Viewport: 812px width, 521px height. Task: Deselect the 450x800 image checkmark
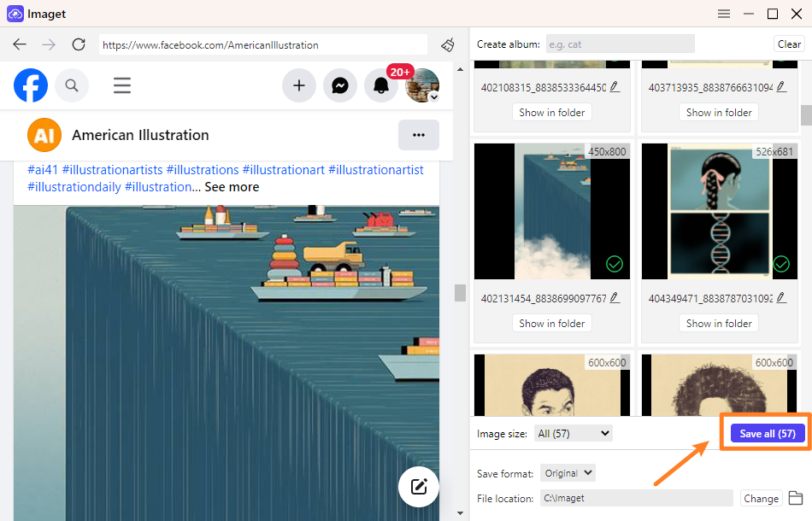click(x=614, y=265)
